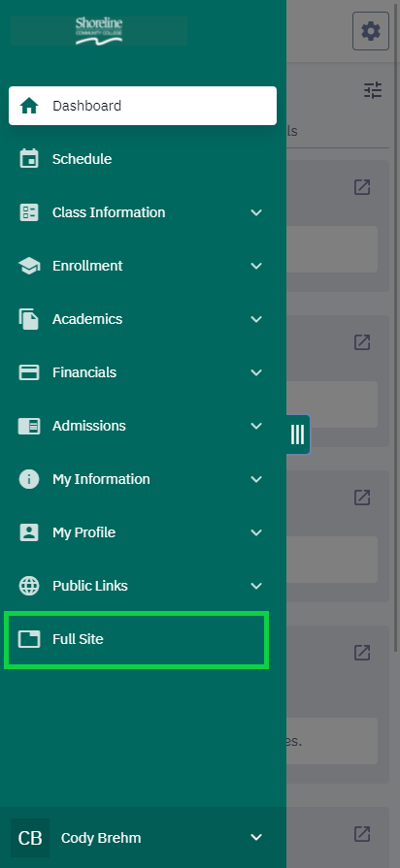Open the Cody Brehm user dropdown
This screenshot has width=400, height=868.
click(x=143, y=838)
